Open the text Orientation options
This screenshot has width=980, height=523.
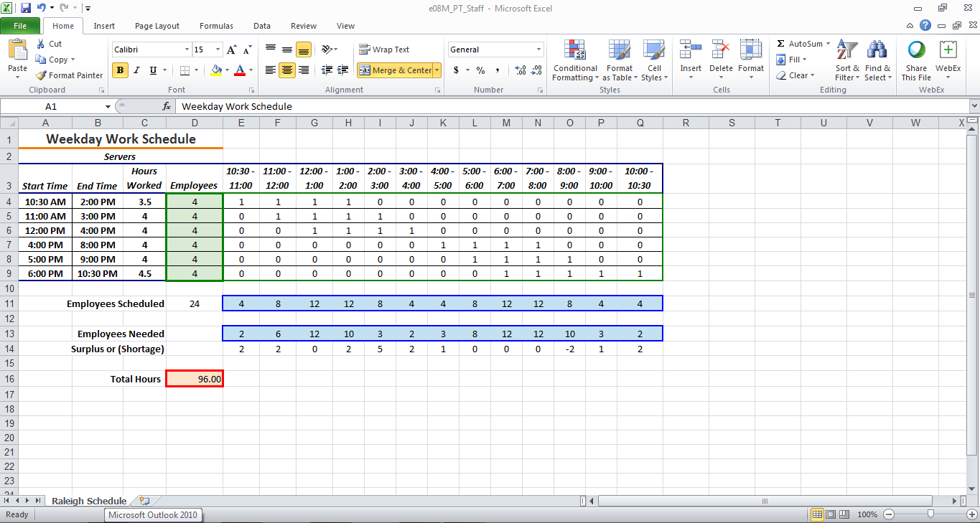(330, 50)
